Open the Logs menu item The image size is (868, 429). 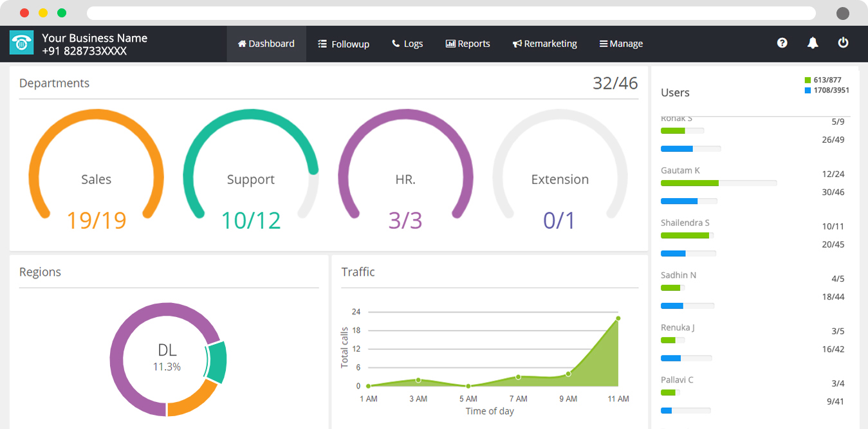coord(407,44)
